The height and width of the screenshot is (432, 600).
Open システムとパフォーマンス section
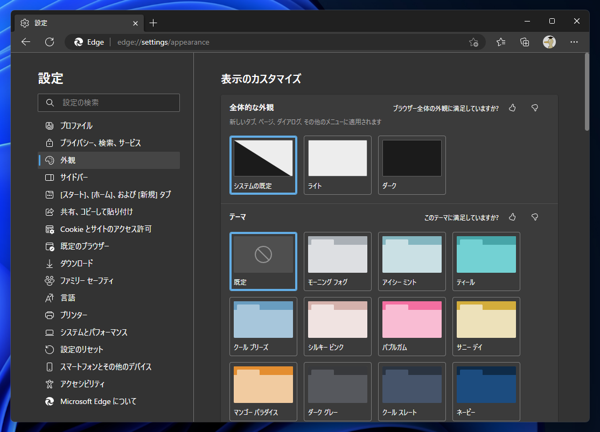[x=109, y=332]
